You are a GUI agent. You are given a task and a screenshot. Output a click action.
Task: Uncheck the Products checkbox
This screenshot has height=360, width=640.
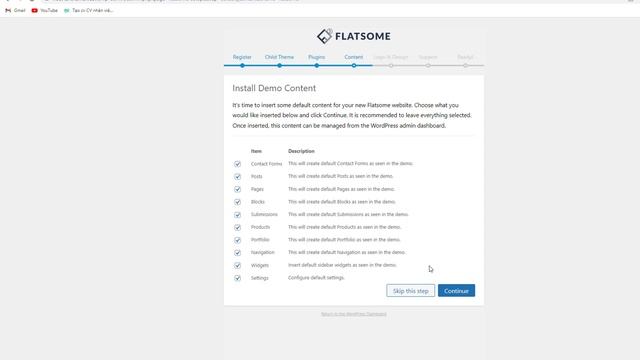238,227
